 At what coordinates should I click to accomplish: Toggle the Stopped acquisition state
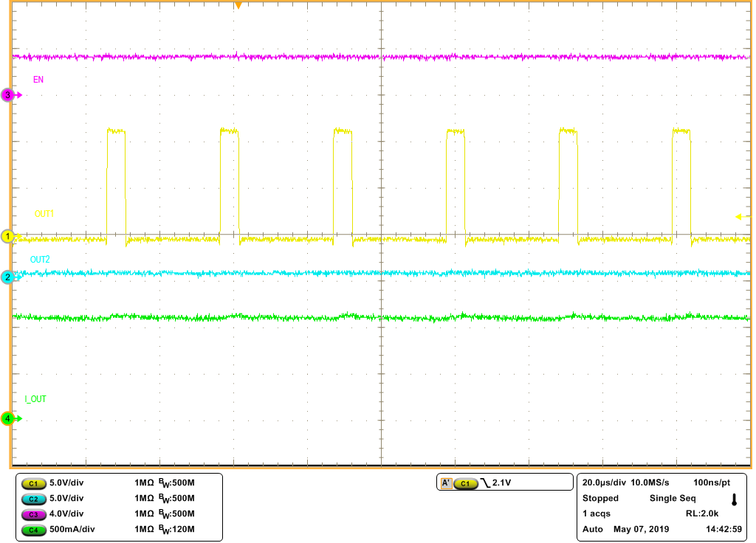pyautogui.click(x=599, y=498)
